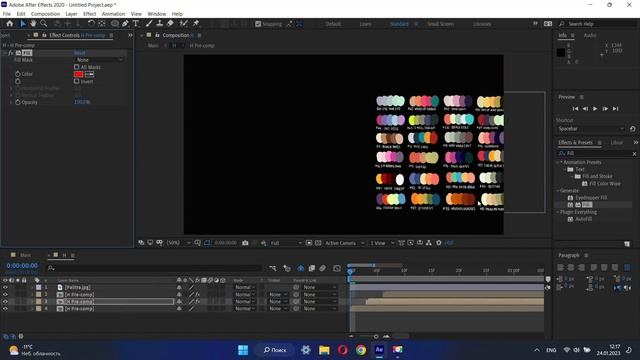Select the Hand tool
Image resolution: width=640 pixels, height=360 pixels.
click(33, 24)
